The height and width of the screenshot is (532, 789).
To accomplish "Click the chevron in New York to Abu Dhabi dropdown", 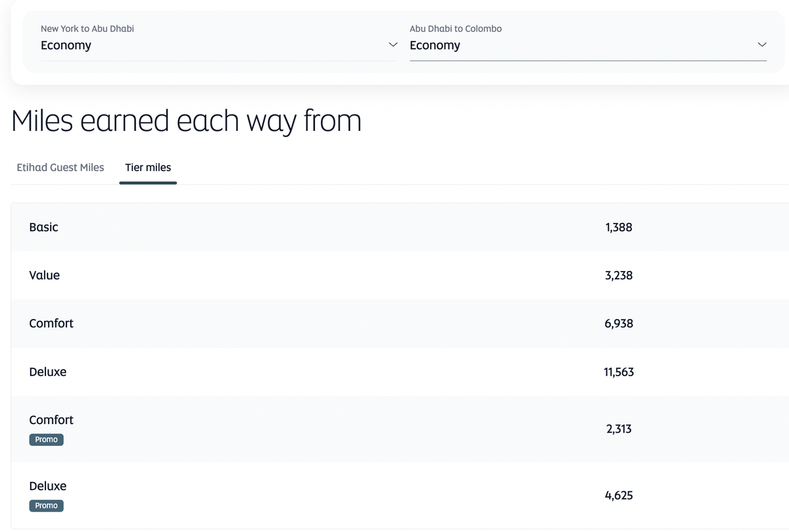I will pyautogui.click(x=393, y=45).
